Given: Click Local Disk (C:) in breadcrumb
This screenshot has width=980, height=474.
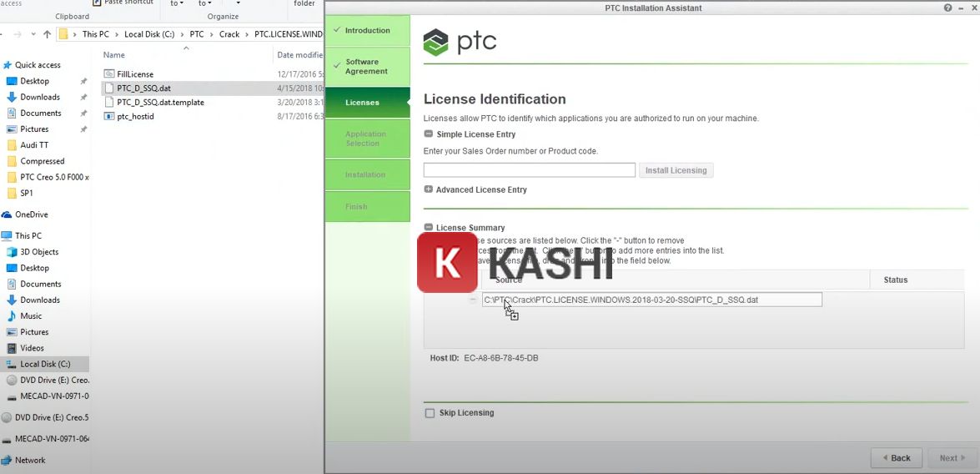Looking at the screenshot, I should pos(149,34).
